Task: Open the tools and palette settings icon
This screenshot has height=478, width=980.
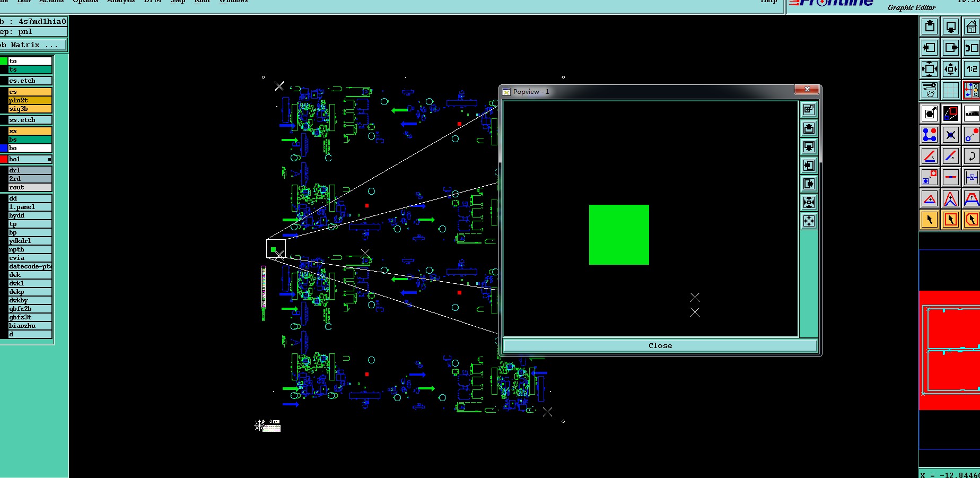Action: (x=930, y=90)
